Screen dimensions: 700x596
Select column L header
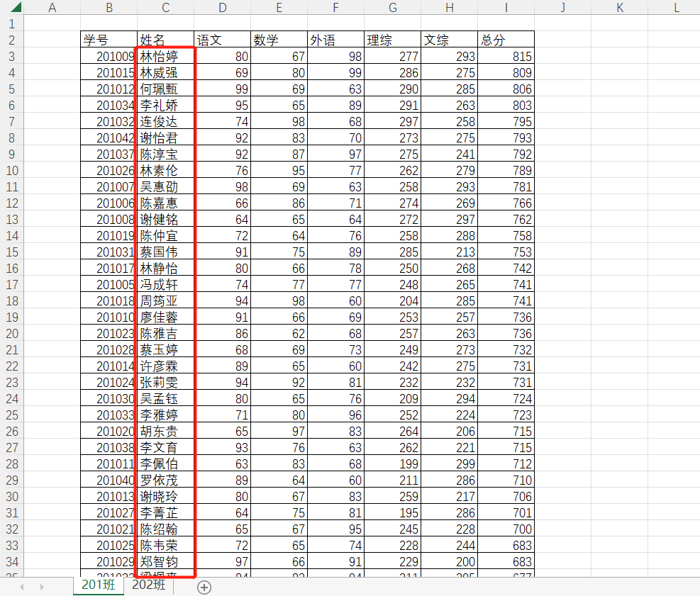[x=674, y=8]
